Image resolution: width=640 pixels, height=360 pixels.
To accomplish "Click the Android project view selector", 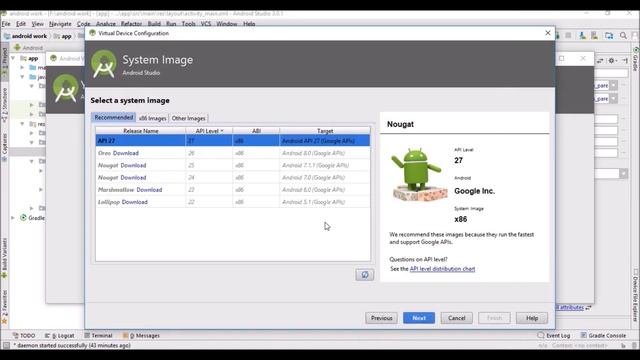I will pyautogui.click(x=29, y=48).
